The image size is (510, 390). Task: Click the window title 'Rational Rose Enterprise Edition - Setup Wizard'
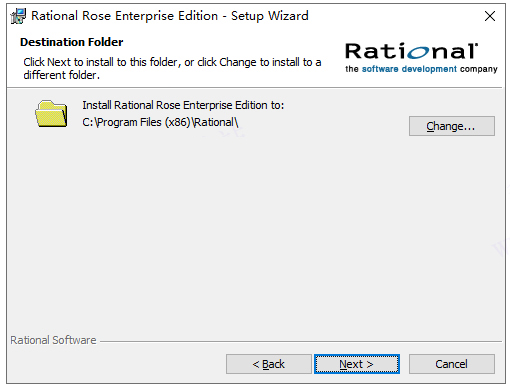point(170,16)
